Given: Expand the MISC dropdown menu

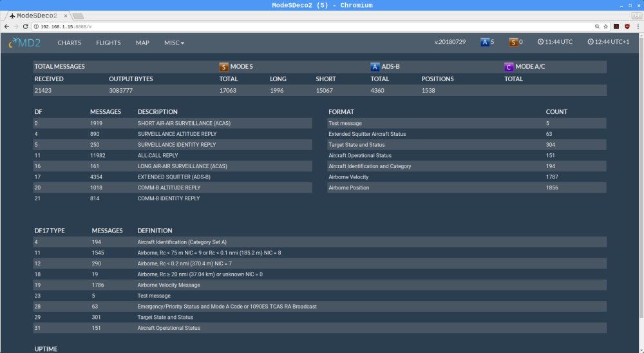Looking at the screenshot, I should tap(174, 43).
